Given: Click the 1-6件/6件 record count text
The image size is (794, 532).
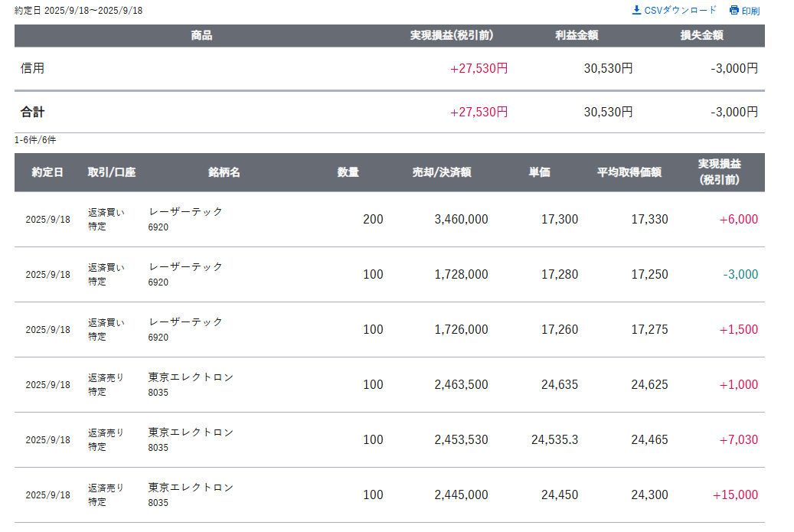Looking at the screenshot, I should coord(35,140).
